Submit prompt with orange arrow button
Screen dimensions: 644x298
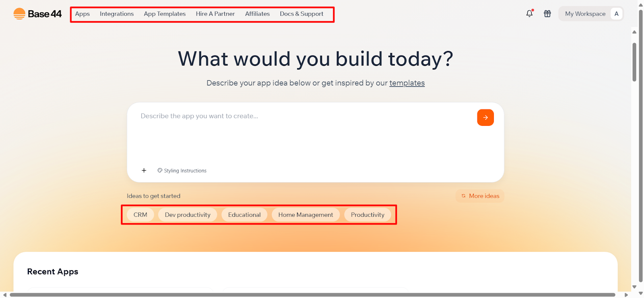[485, 117]
